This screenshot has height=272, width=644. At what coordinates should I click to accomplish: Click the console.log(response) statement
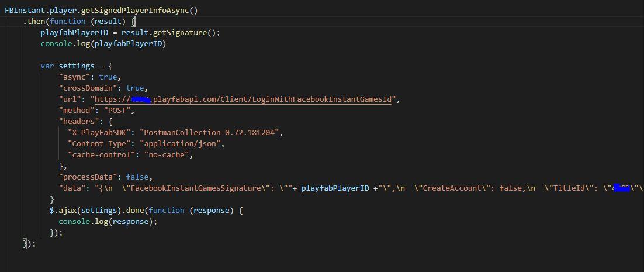pos(108,222)
